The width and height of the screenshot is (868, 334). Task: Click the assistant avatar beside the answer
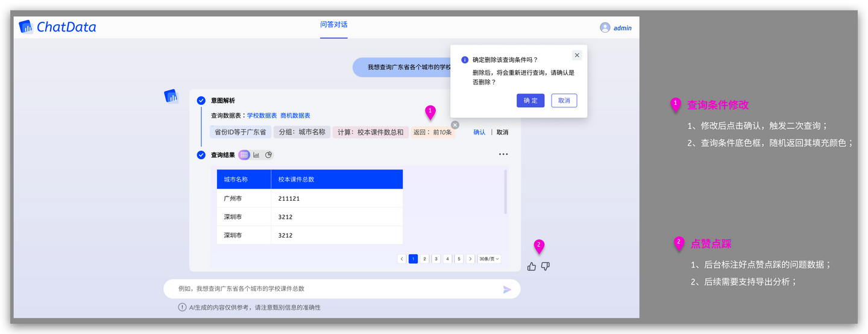pos(171,96)
